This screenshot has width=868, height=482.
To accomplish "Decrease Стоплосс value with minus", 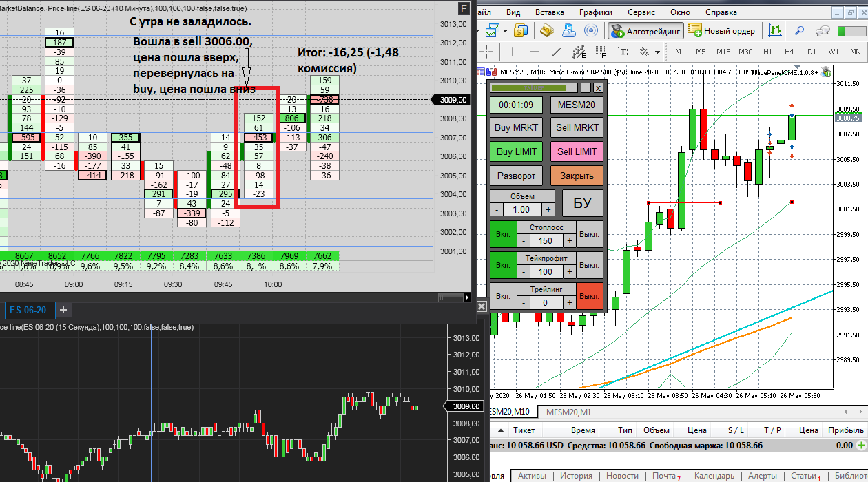I will pyautogui.click(x=524, y=241).
